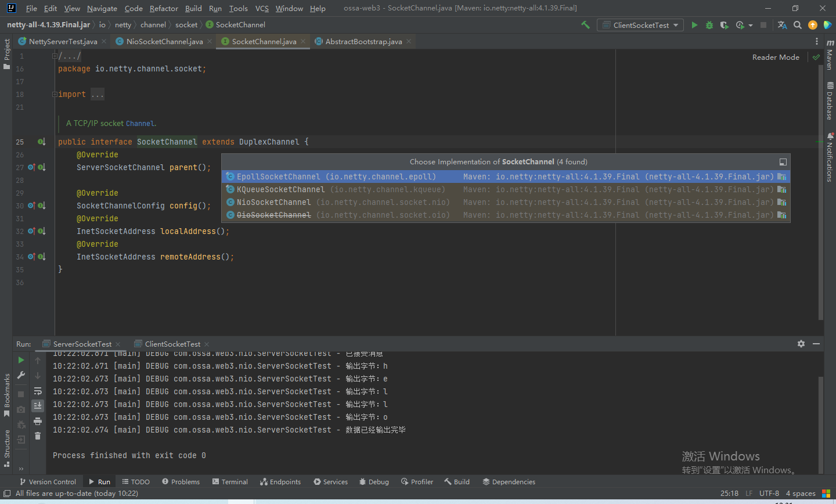The width and height of the screenshot is (836, 504).
Task: Open the 4 spaces indent selector
Action: (801, 493)
